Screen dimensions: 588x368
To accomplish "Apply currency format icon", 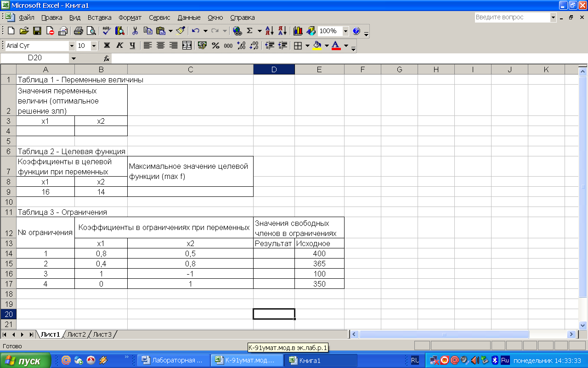I will coord(202,46).
